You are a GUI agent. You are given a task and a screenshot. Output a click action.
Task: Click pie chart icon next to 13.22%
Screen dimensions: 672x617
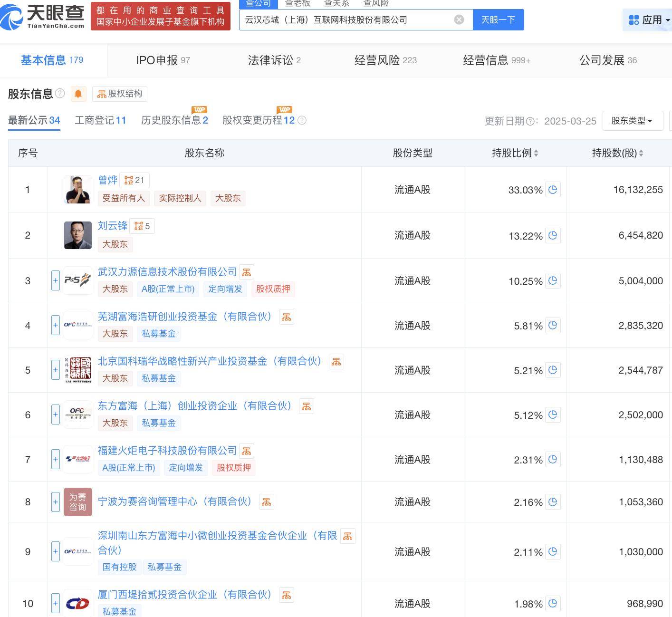552,235
